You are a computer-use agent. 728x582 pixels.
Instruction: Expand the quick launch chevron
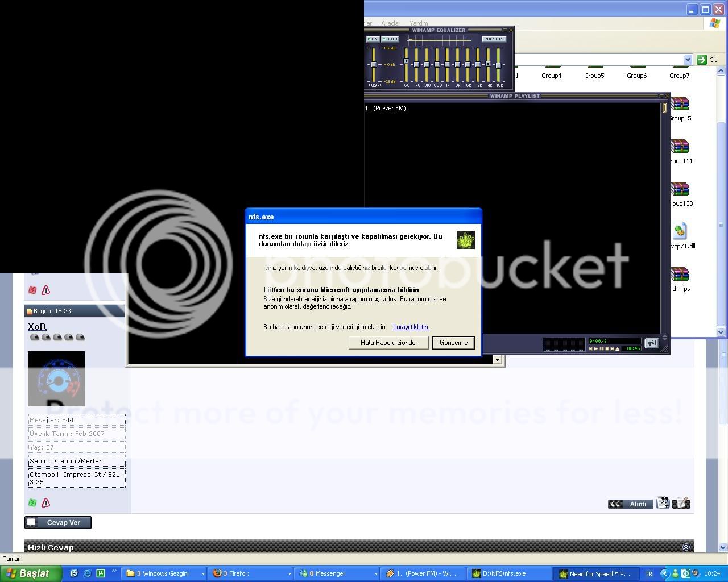[x=114, y=571]
